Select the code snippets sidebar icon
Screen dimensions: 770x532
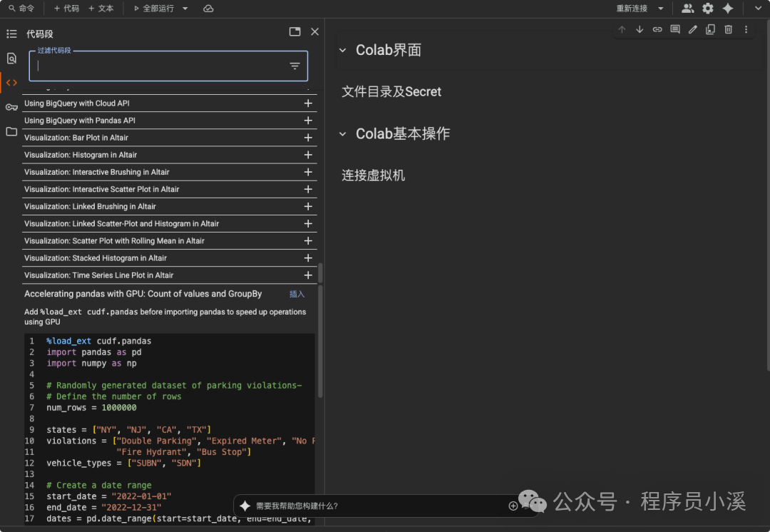(11, 82)
